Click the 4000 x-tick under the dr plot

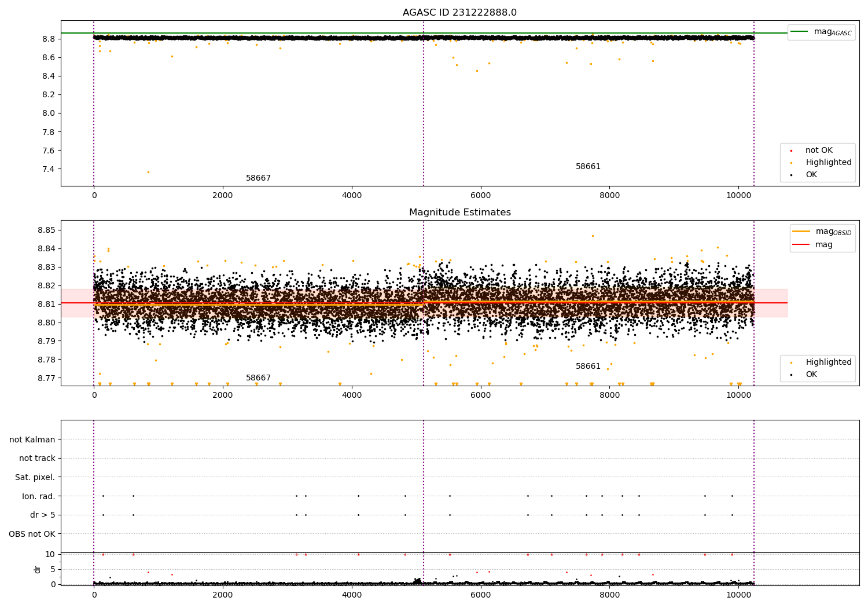point(352,595)
